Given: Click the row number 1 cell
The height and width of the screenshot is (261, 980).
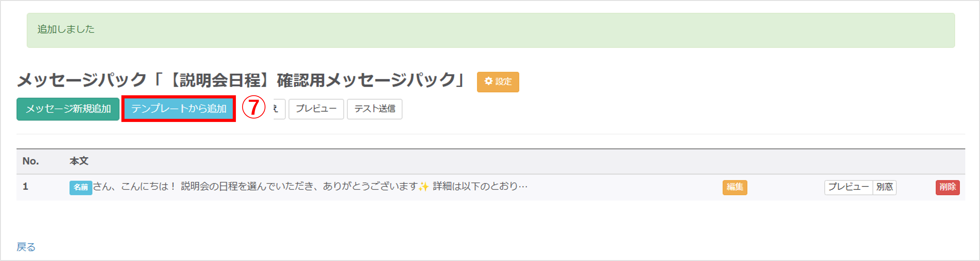Looking at the screenshot, I should tap(26, 187).
